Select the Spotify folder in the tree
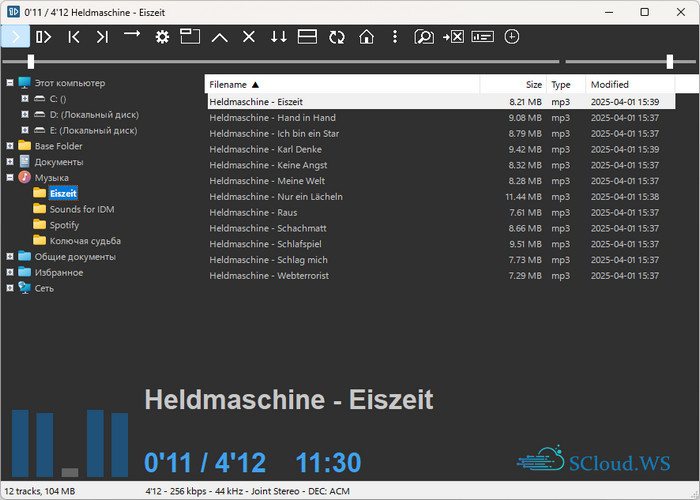 point(64,225)
